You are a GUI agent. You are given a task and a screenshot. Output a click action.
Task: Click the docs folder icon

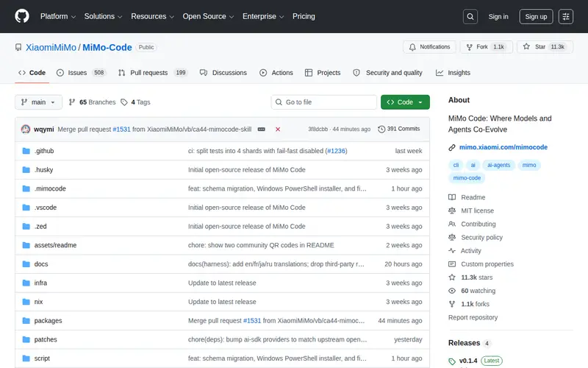point(26,264)
